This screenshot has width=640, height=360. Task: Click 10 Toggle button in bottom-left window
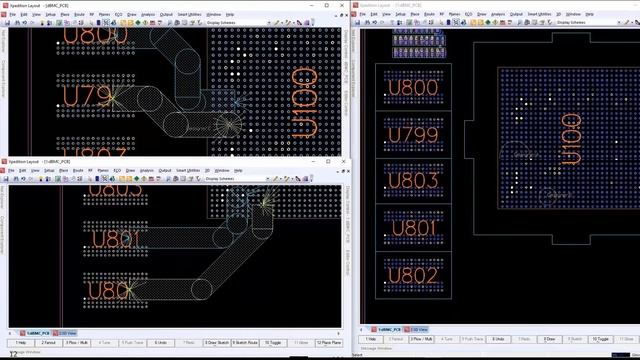273,343
